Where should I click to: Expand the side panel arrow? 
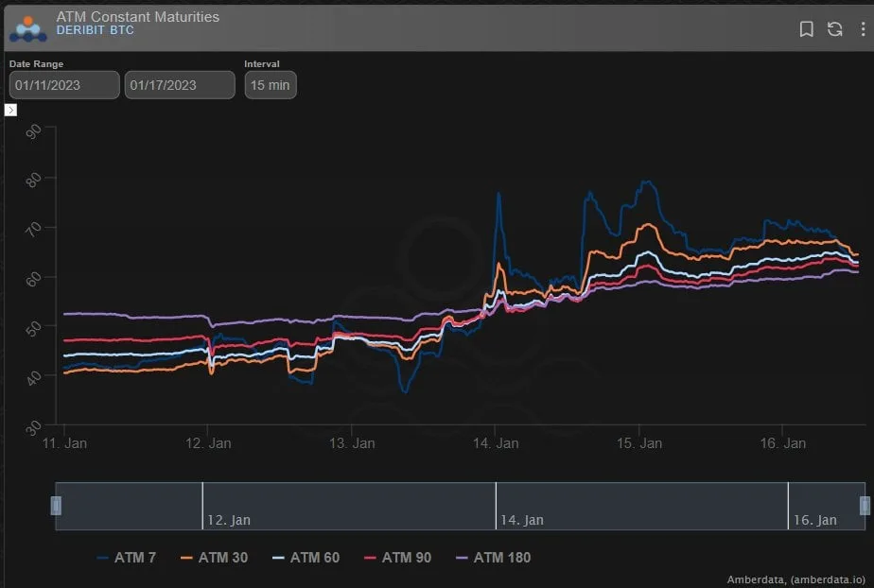(x=10, y=110)
